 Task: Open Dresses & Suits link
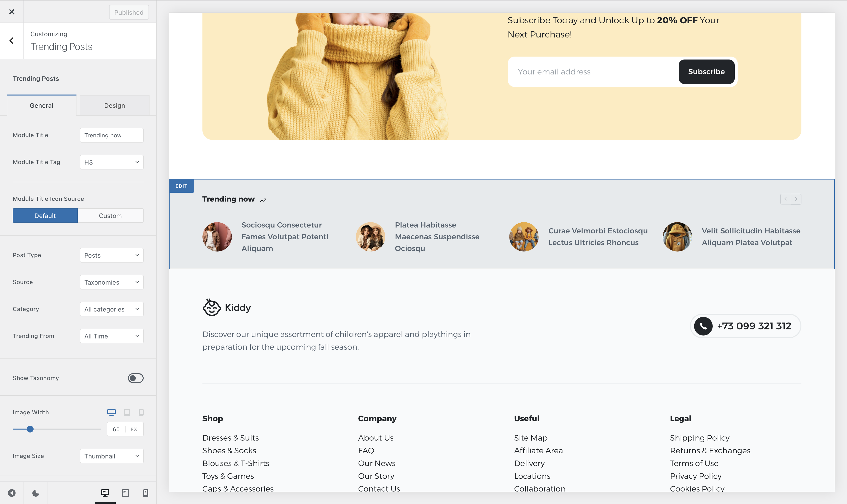click(230, 438)
